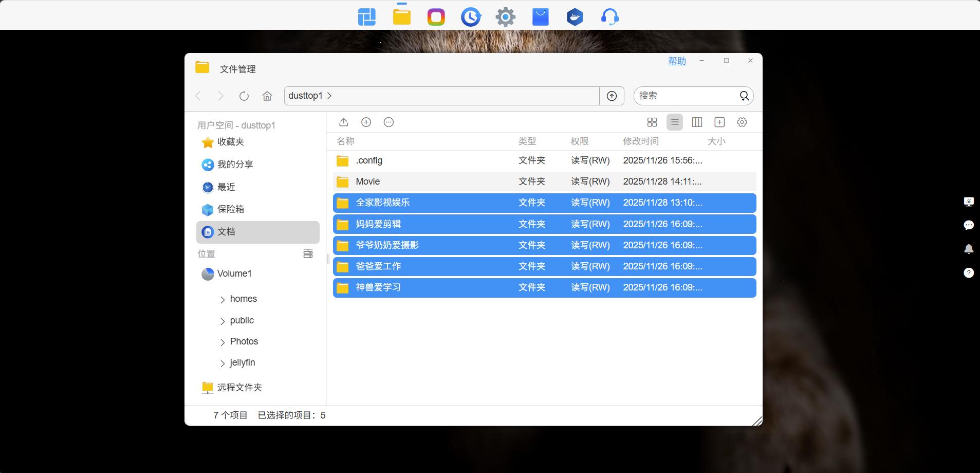This screenshot has height=473, width=980.
Task: Click the sidebar splitter handle
Action: click(328, 259)
